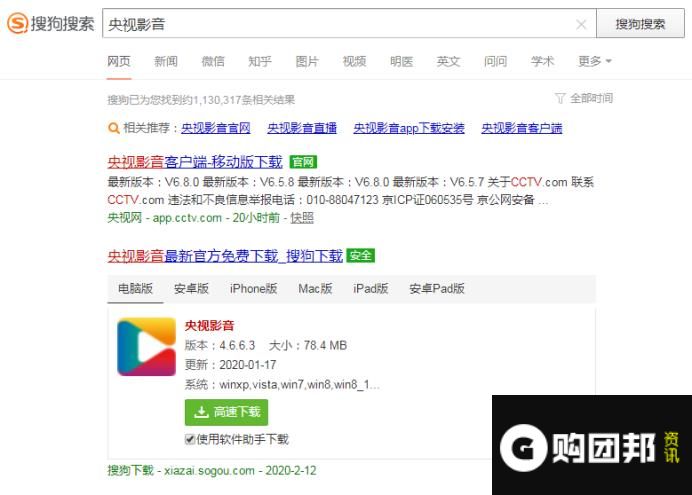Image resolution: width=692 pixels, height=495 pixels.
Task: Click the related-search magnifier icon
Action: coord(113,128)
